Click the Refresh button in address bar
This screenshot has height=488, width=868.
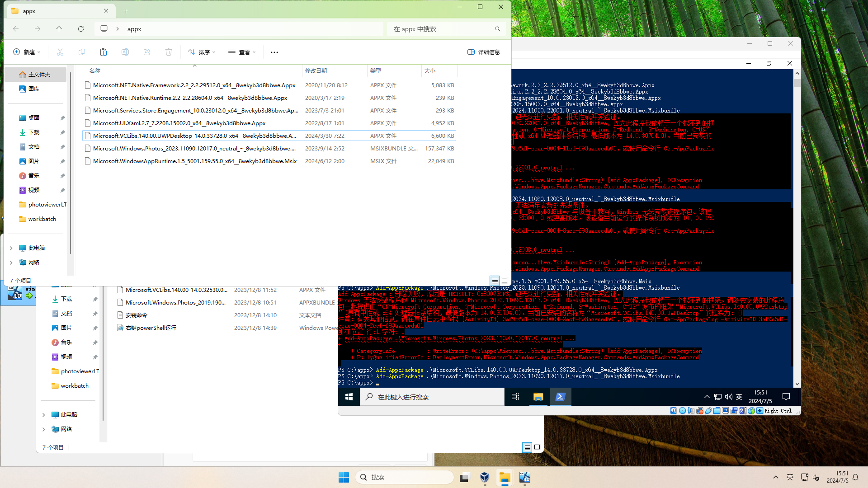81,29
